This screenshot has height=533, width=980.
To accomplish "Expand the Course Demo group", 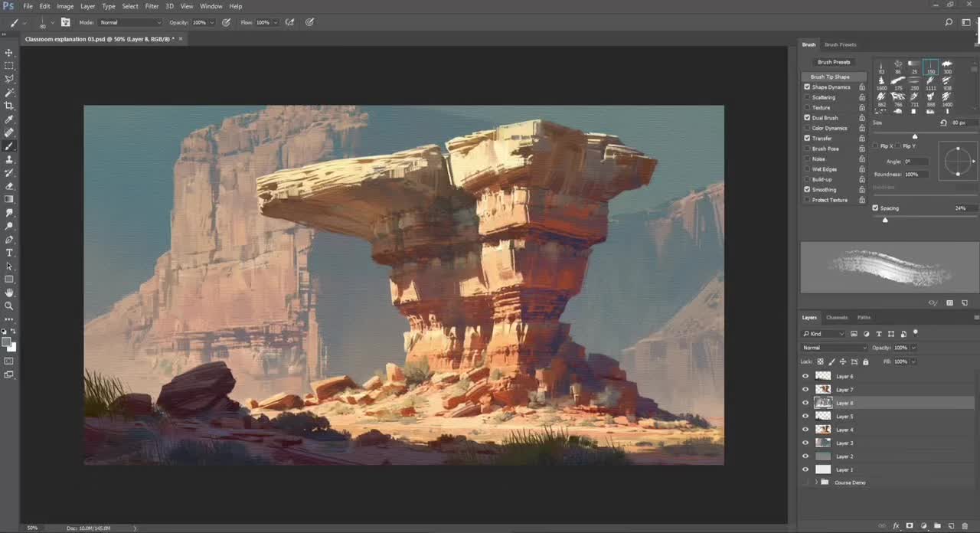I will [816, 482].
